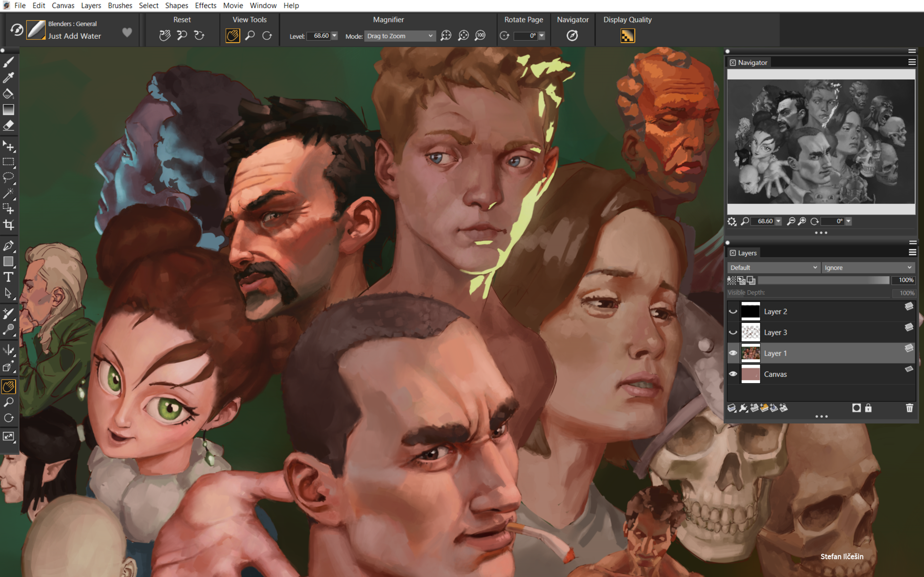The width and height of the screenshot is (924, 577).
Task: Toggle visibility of Layer 2
Action: [733, 311]
